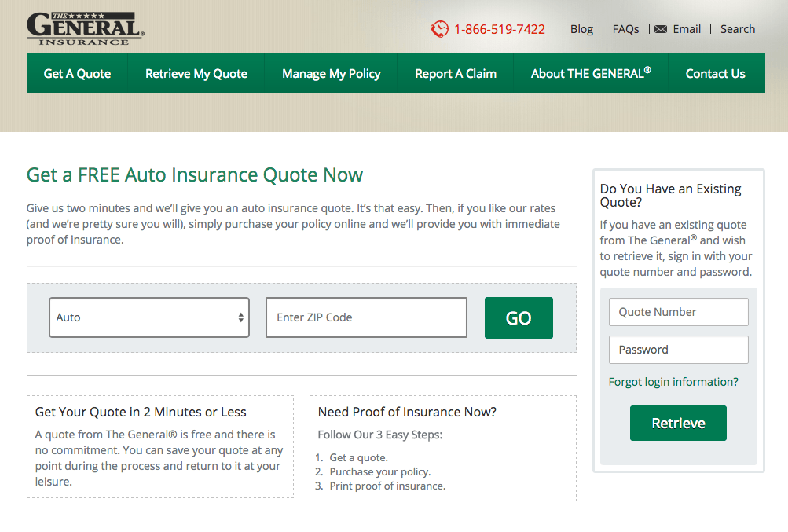Click heading Get Your Quote in 2 Minutes or Less
Screen dimensions: 788x532
pos(141,412)
